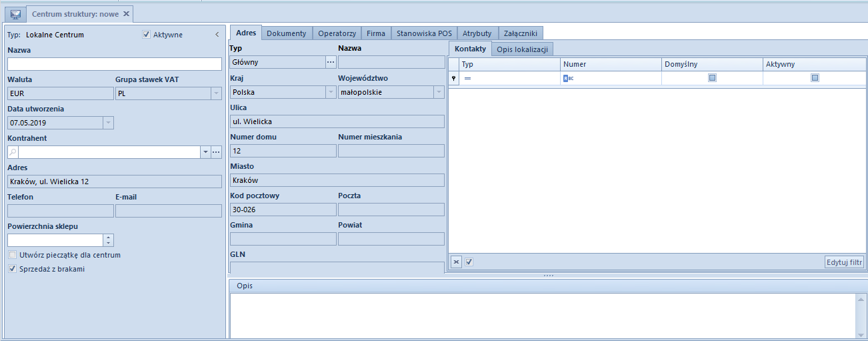
Task: Toggle the filter enabled checkbox below grid
Action: pyautogui.click(x=469, y=262)
